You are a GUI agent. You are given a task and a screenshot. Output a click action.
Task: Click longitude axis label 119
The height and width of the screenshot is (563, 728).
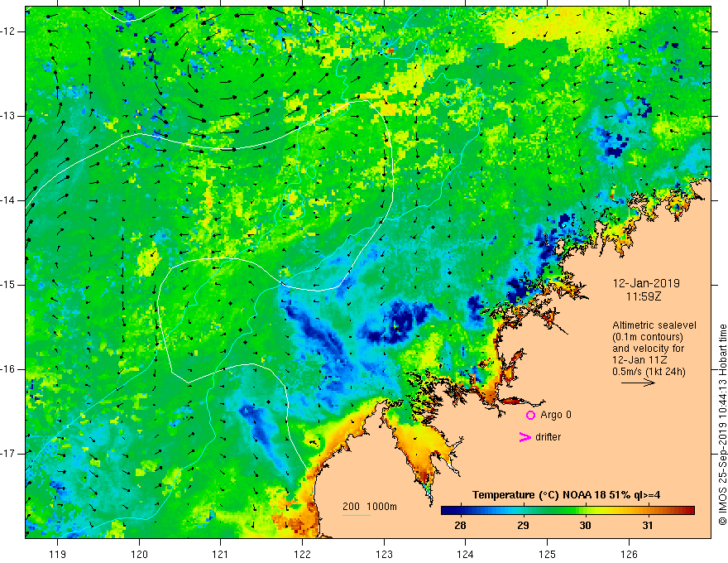58,554
